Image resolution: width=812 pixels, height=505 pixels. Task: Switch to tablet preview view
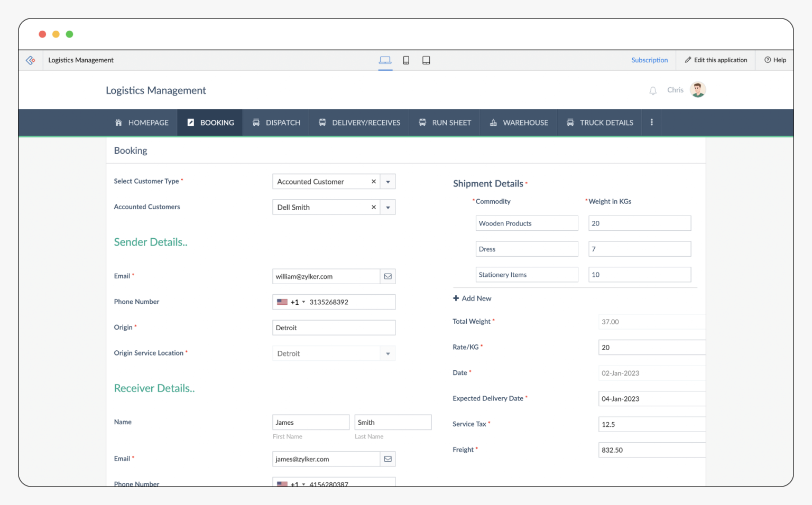tap(426, 60)
